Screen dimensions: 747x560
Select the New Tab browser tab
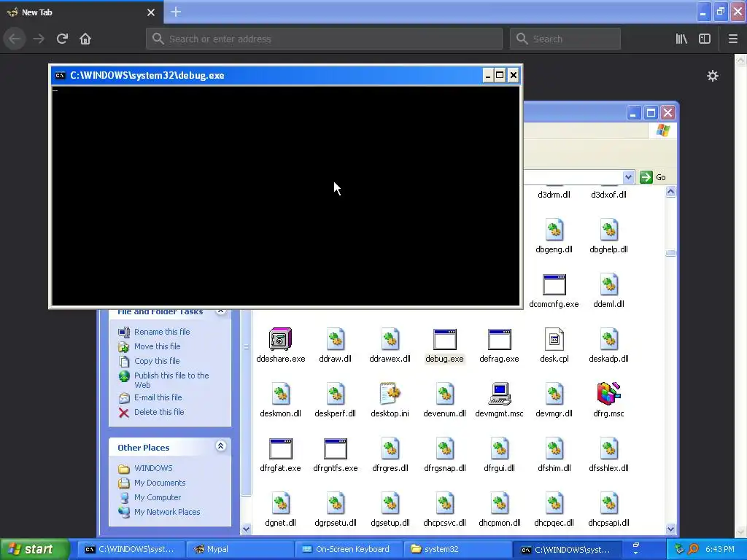coord(82,12)
